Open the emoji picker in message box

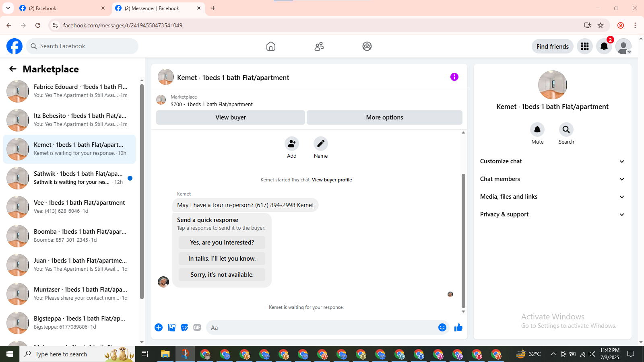(442, 327)
